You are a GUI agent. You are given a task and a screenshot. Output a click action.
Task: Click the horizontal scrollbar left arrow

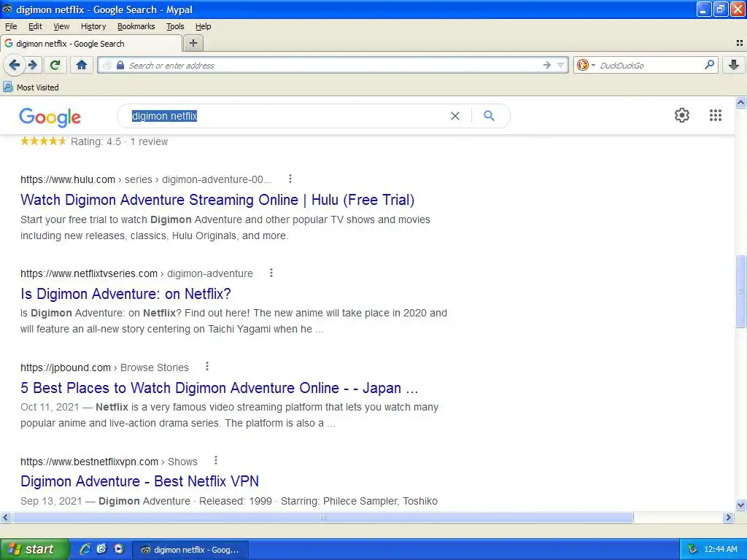[x=5, y=517]
